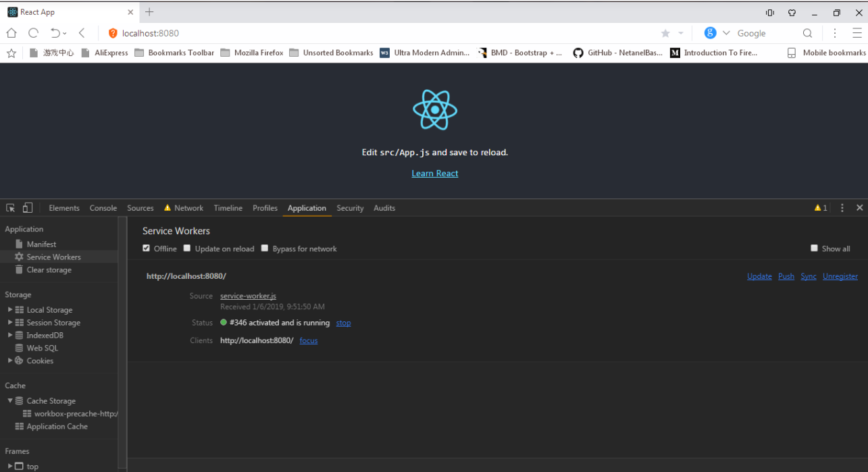Click the Update service worker link

[759, 276]
